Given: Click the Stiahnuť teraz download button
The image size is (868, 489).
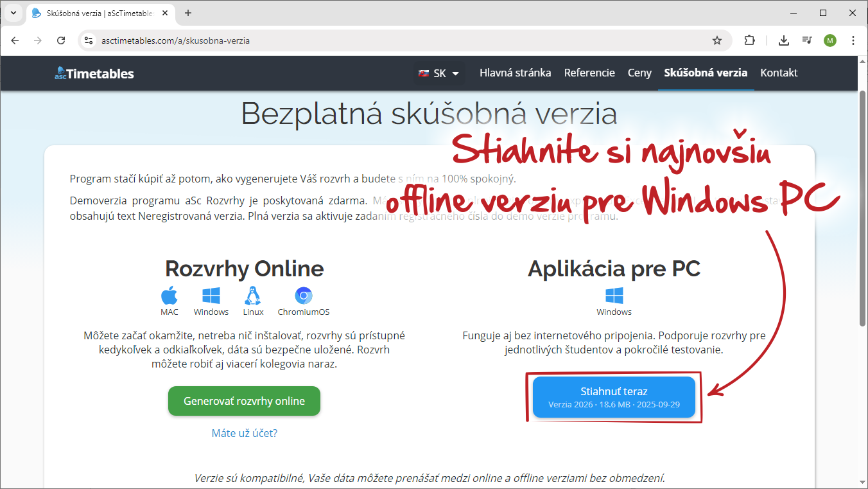Looking at the screenshot, I should click(614, 397).
